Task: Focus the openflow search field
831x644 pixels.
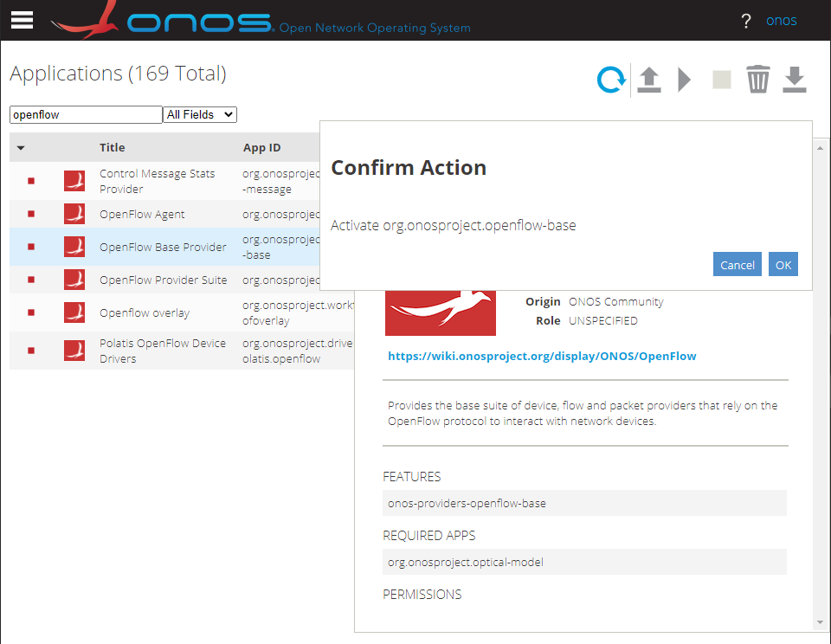Action: tap(86, 114)
